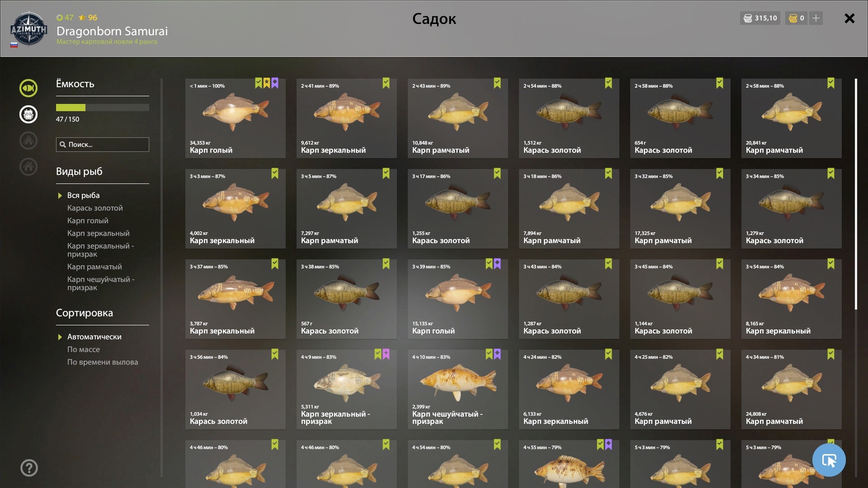
Task: Show Вся рыба in the list
Action: (84, 195)
